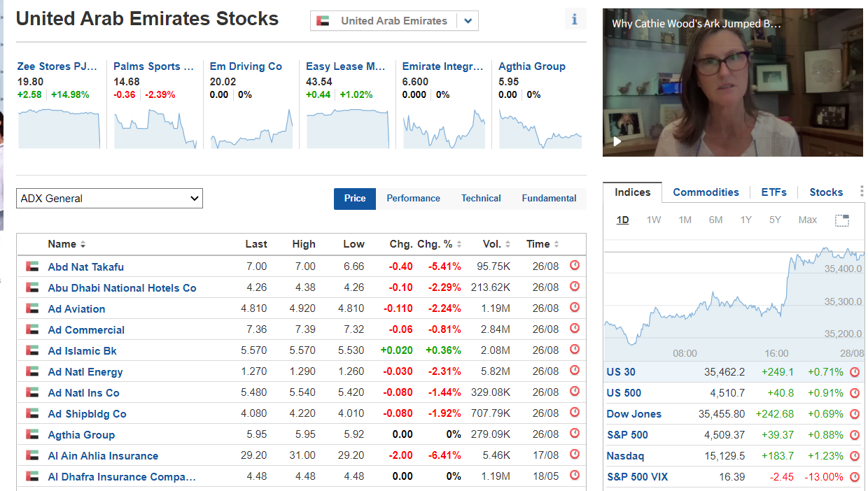This screenshot has height=491, width=868.
Task: Click the clock icon in Abu Dhabi National Hotels row
Action: (575, 287)
